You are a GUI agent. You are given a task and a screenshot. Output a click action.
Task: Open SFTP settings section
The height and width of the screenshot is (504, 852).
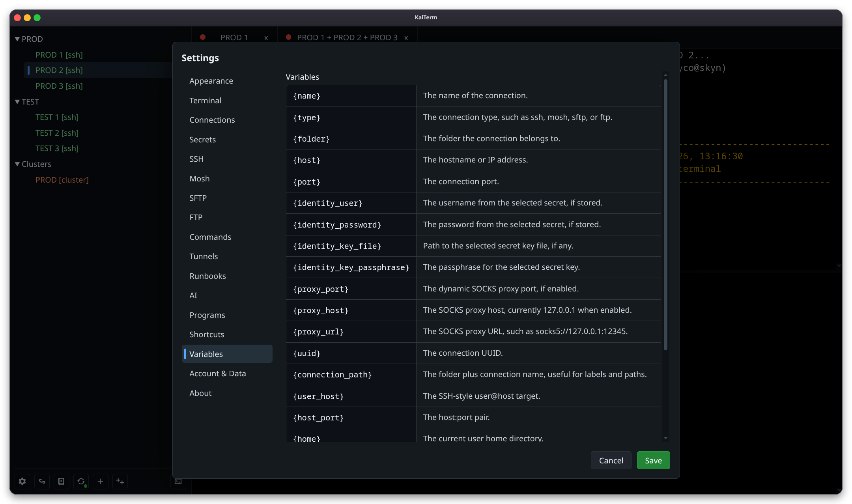point(227,198)
